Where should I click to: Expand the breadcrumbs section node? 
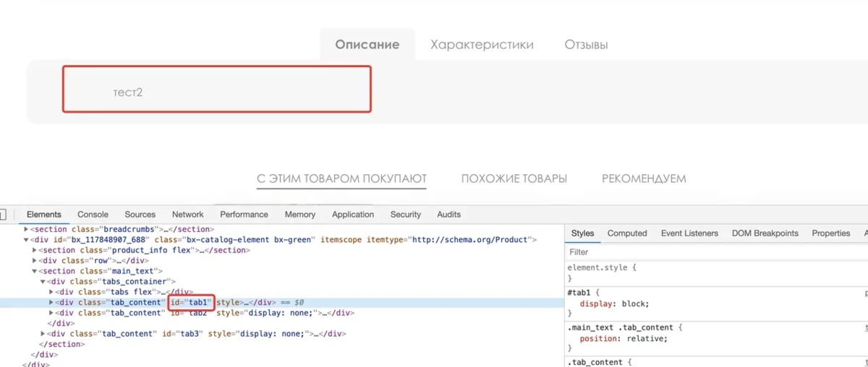[x=26, y=229]
